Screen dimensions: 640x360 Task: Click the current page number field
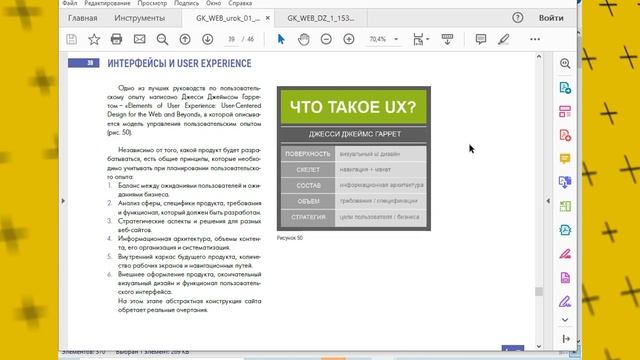[231, 39]
